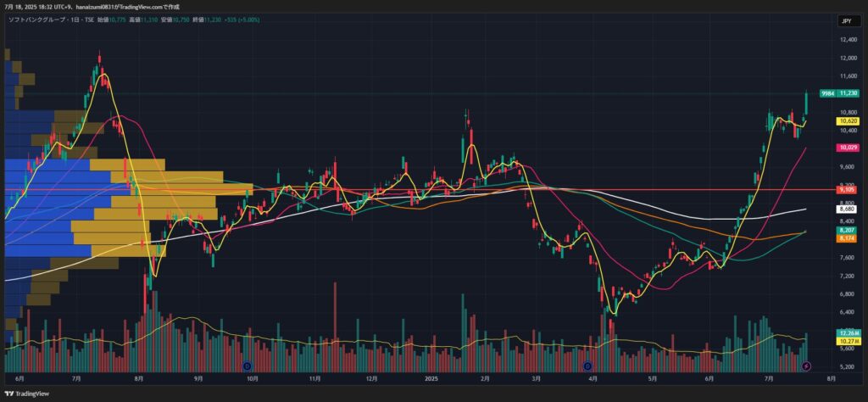The width and height of the screenshot is (868, 402).
Task: Click the dividend marker near 4月
Action: click(x=588, y=366)
